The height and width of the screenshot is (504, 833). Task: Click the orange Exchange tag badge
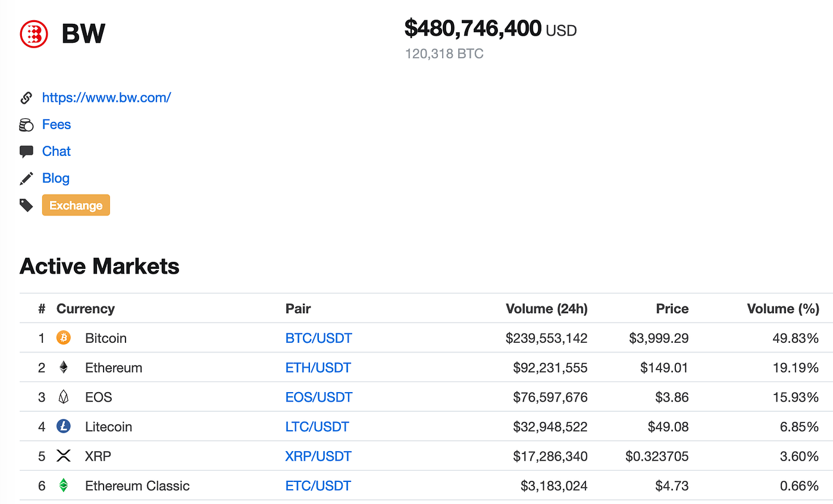tap(76, 205)
